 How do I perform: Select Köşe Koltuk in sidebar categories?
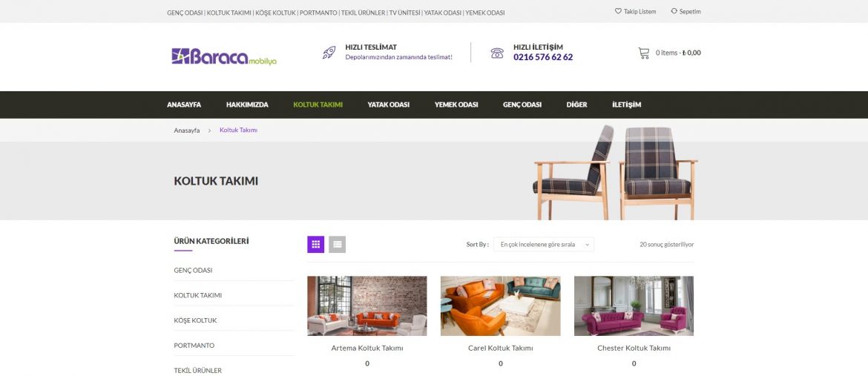(x=195, y=320)
